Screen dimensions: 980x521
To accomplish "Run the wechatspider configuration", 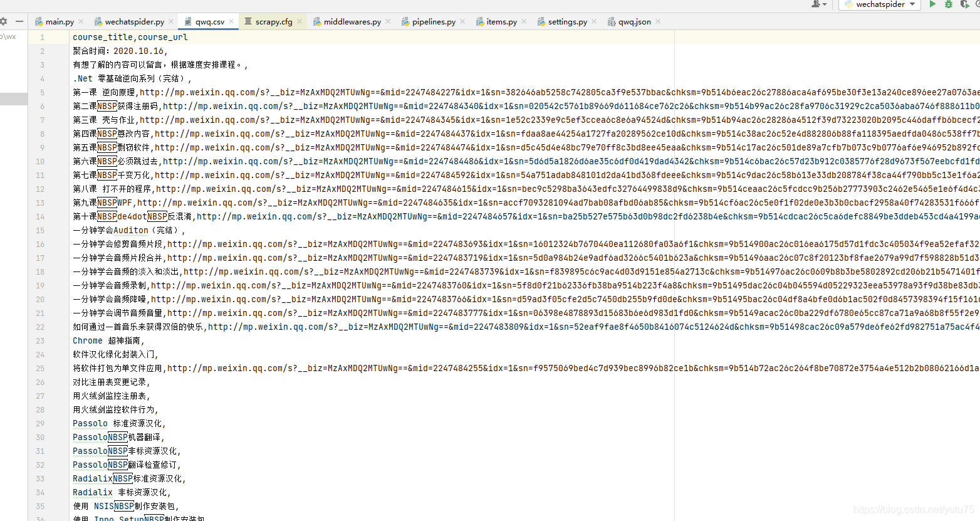I will point(932,4).
